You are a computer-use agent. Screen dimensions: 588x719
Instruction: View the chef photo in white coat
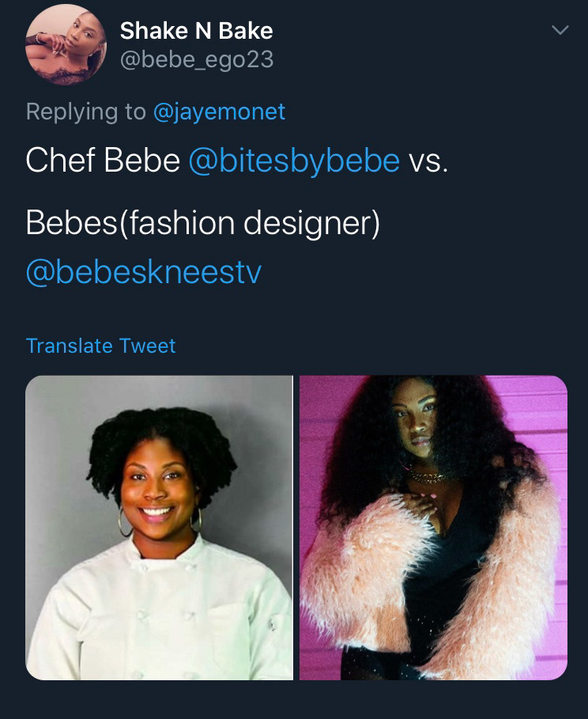(x=159, y=528)
